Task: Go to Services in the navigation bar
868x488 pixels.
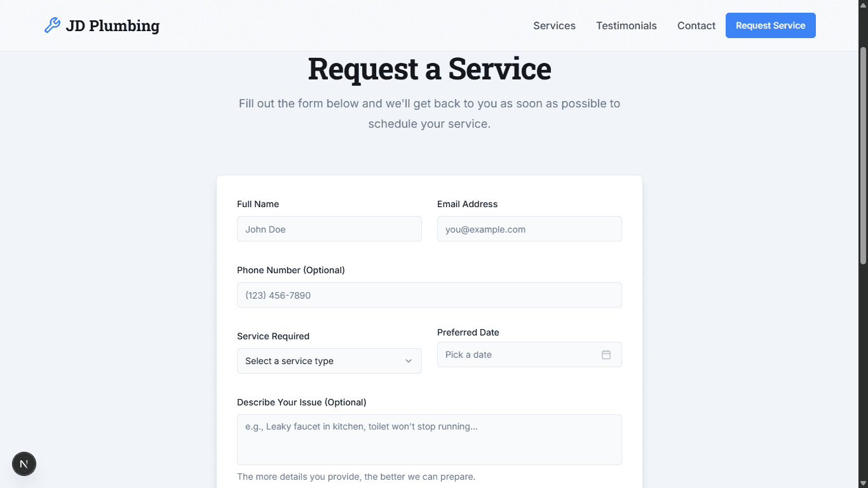Action: (x=554, y=25)
